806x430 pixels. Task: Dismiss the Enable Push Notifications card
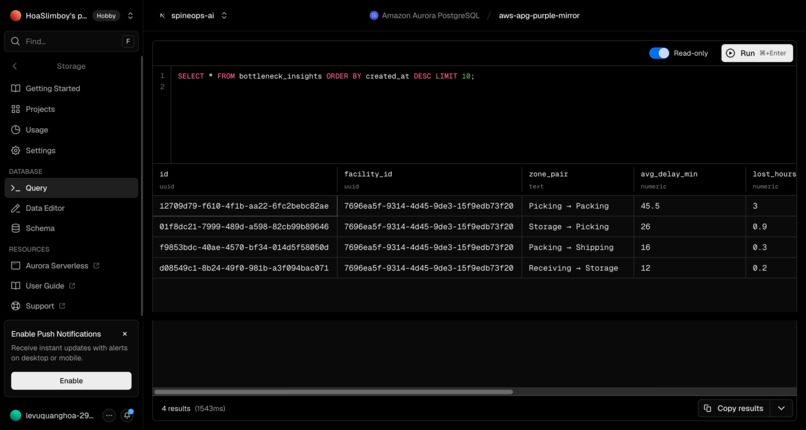pos(124,334)
